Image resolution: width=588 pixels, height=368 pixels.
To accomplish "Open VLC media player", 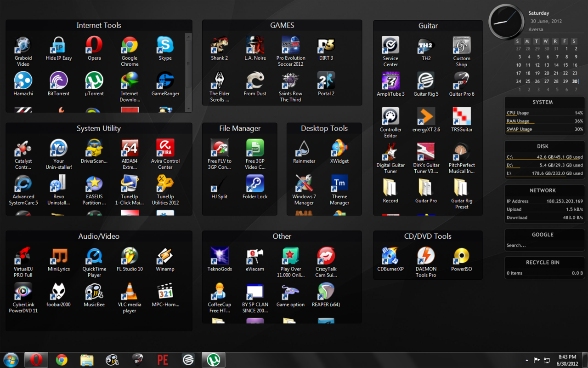I will coord(130,298).
